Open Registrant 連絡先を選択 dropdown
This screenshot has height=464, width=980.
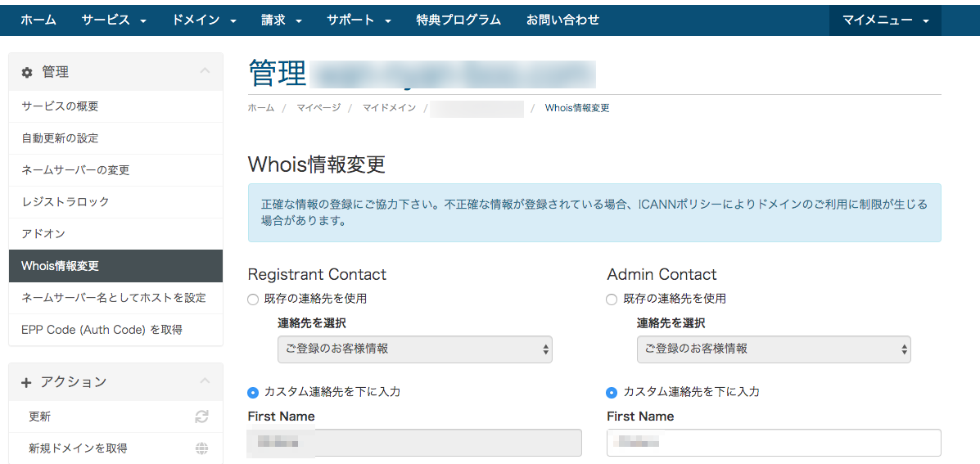coord(415,349)
